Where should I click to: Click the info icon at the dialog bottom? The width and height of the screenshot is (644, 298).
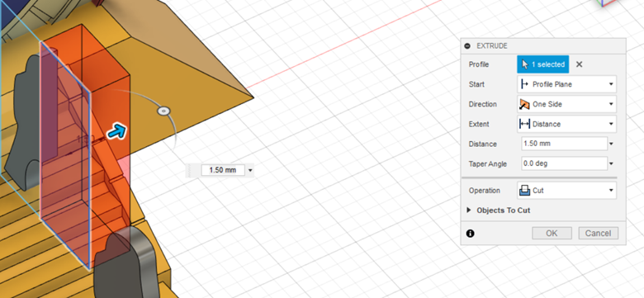(x=471, y=234)
